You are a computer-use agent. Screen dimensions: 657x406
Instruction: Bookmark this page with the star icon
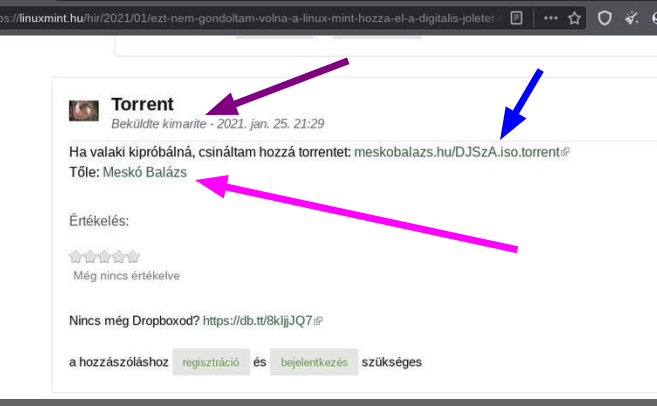(574, 18)
